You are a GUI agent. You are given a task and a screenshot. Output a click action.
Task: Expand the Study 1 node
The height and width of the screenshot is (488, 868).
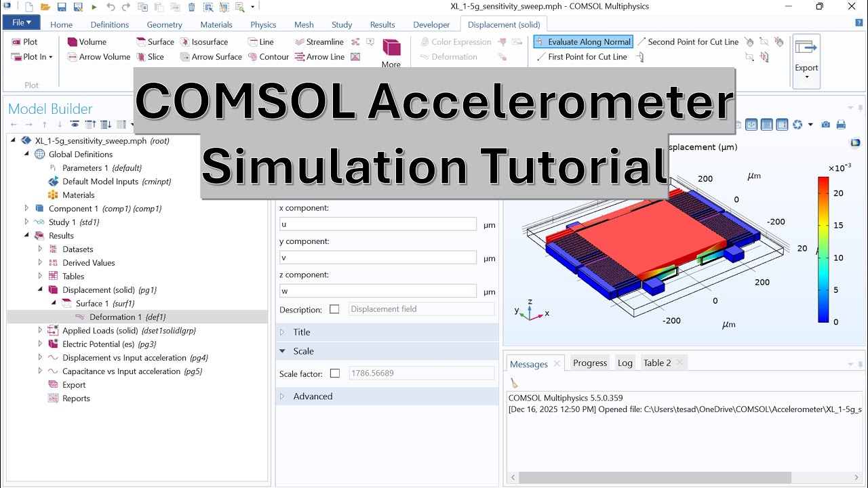point(26,222)
